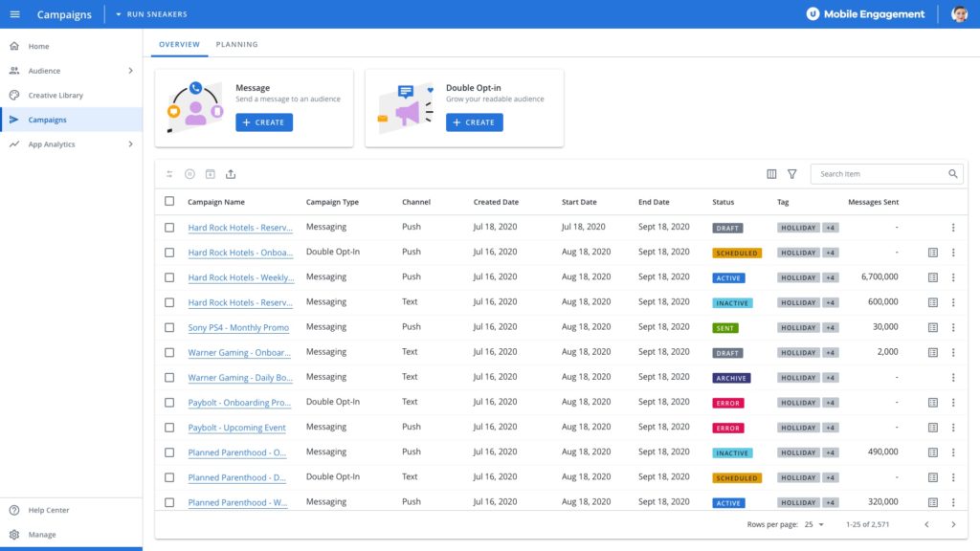The width and height of the screenshot is (980, 551).
Task: Go to the next page arrow
Action: pyautogui.click(x=953, y=524)
